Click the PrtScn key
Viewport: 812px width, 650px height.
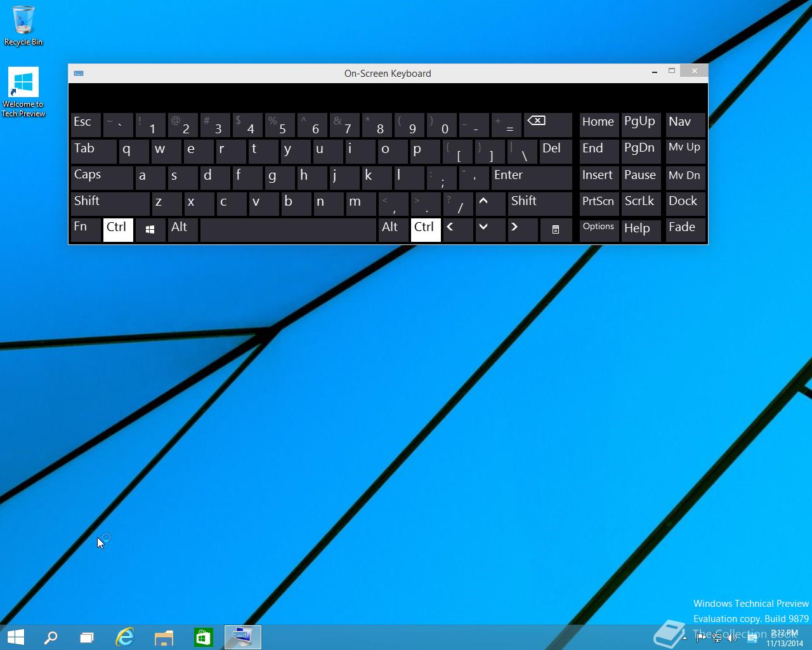point(599,204)
